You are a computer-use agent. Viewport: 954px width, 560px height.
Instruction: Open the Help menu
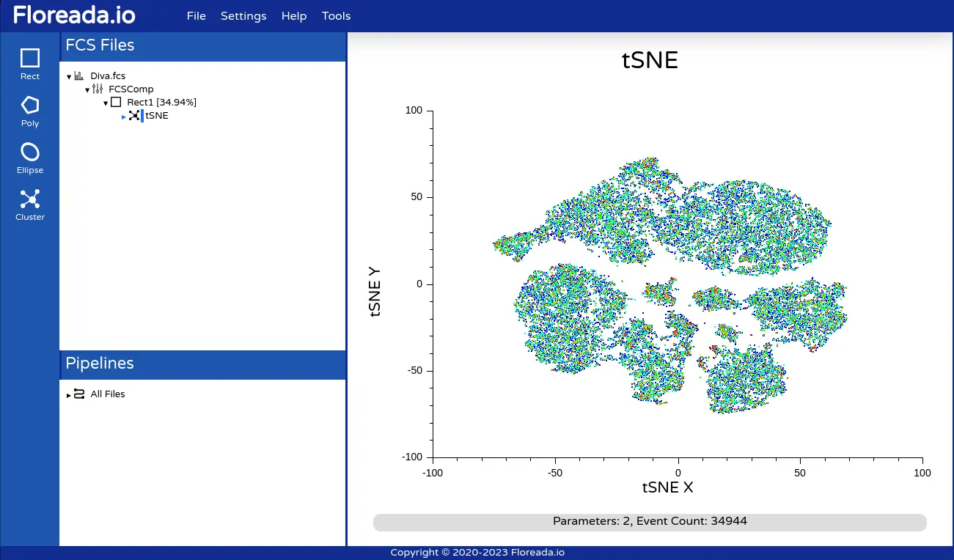pyautogui.click(x=294, y=16)
